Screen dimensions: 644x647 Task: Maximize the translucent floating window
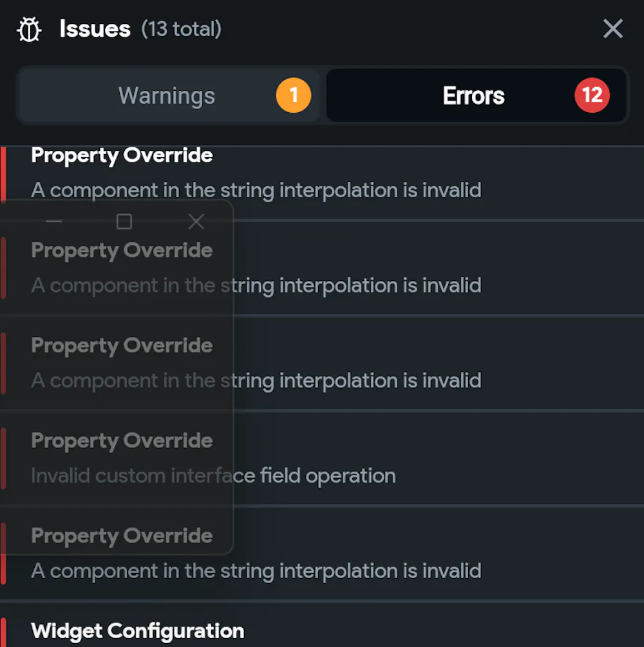(x=124, y=222)
